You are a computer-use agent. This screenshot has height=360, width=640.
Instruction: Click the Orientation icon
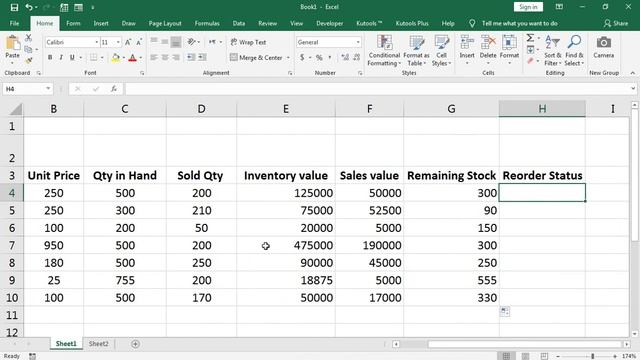(191, 42)
